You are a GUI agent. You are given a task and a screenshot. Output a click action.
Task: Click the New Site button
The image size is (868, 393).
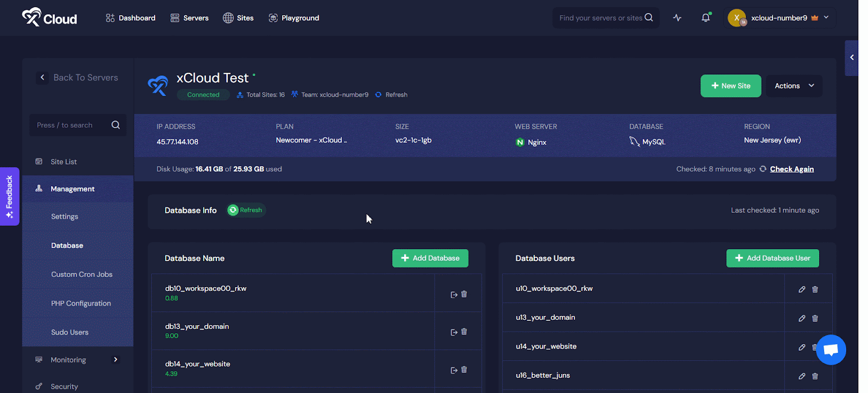pos(731,86)
